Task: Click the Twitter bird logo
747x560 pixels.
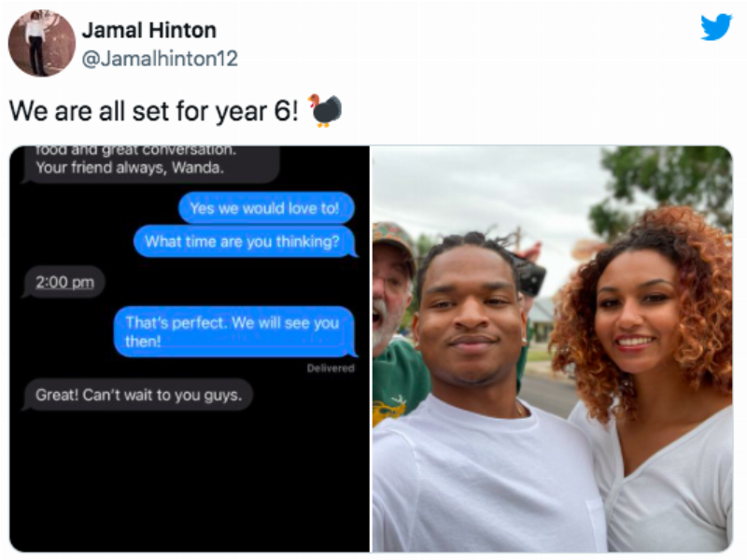Action: (x=716, y=27)
